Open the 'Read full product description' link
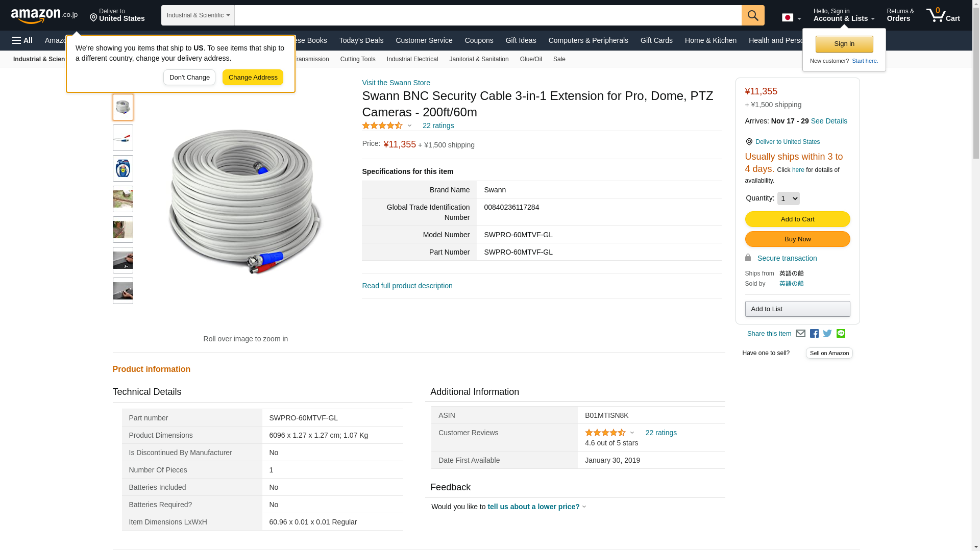Screen dimensions: 980x551 tap(407, 286)
